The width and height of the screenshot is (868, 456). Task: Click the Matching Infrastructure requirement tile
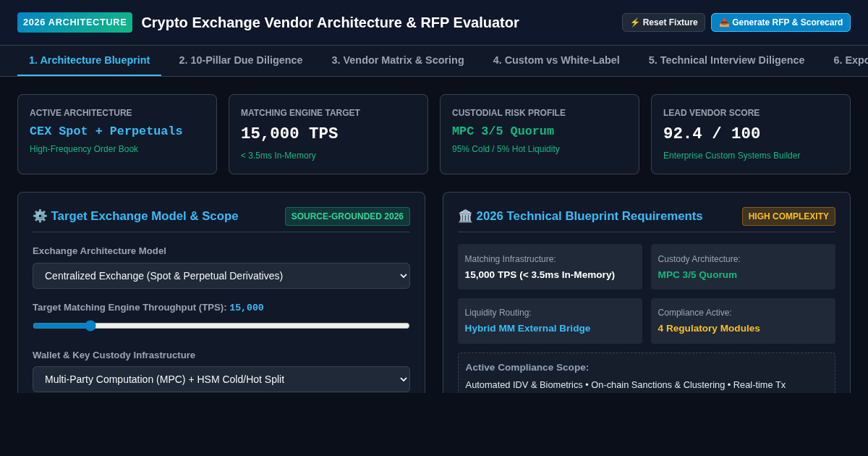(x=550, y=267)
